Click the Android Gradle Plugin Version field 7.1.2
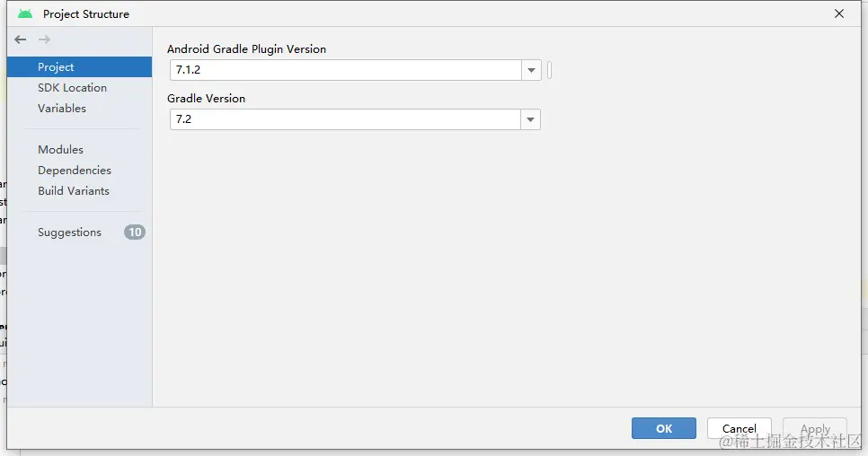 (x=346, y=70)
